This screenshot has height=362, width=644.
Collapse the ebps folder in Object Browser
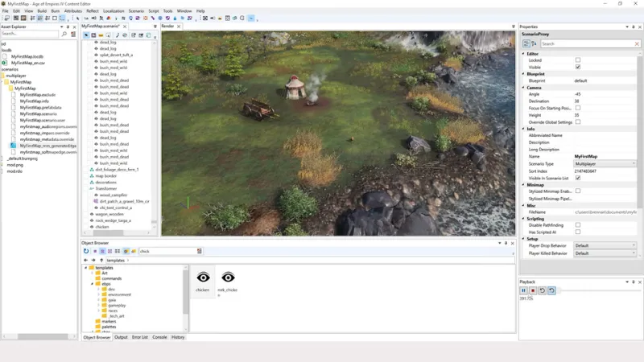click(x=92, y=284)
